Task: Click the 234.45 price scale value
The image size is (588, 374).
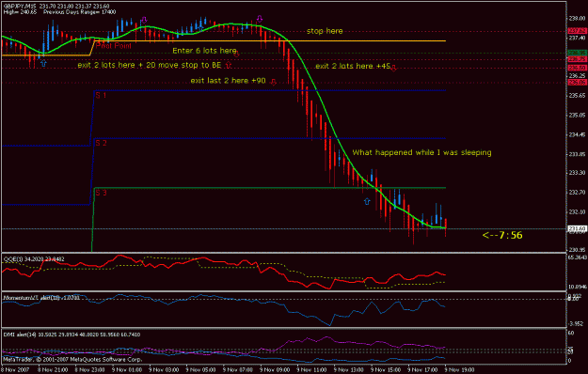Action: (x=577, y=134)
